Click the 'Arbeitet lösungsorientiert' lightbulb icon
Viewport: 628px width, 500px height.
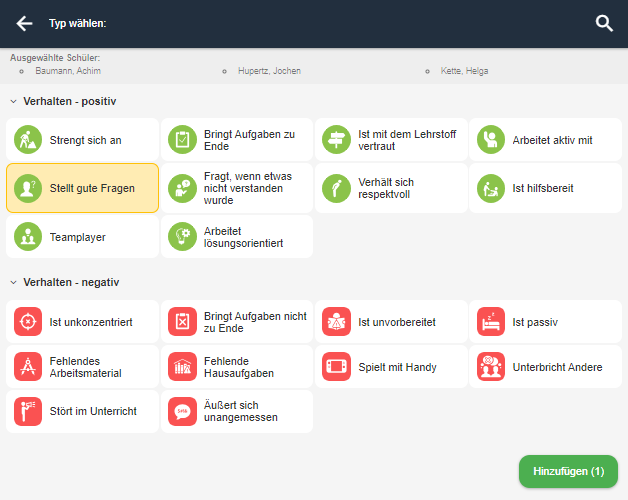[182, 237]
